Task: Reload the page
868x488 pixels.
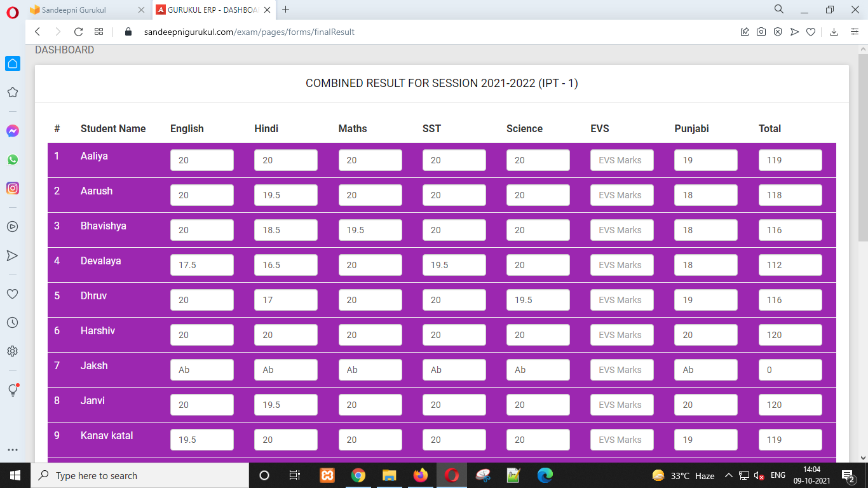Action: pos(79,32)
